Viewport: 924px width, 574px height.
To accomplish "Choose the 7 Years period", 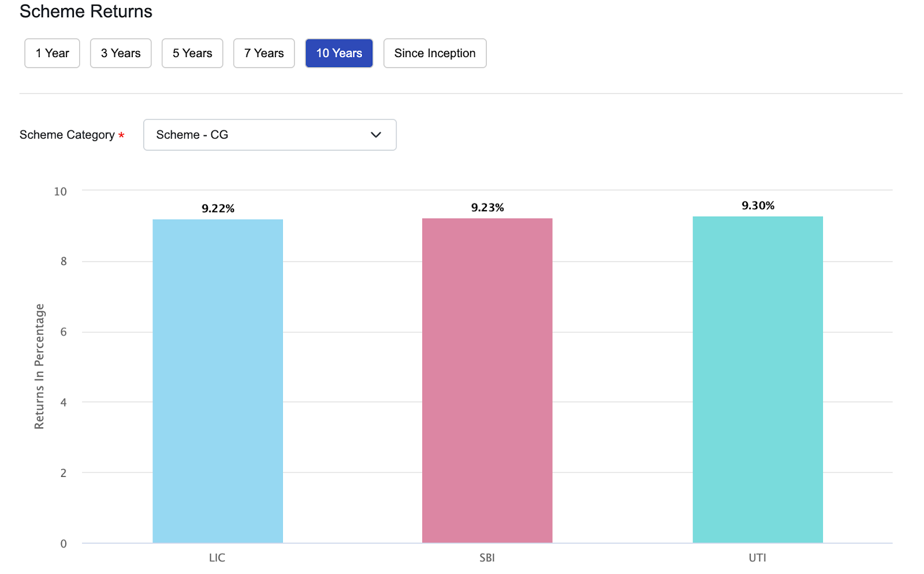I will pos(264,53).
